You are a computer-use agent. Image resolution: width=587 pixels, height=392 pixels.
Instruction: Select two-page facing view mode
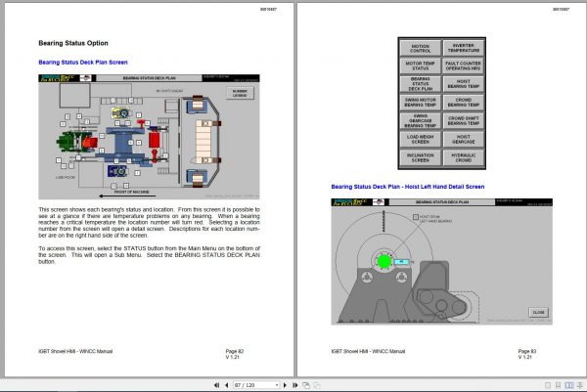[569, 385]
